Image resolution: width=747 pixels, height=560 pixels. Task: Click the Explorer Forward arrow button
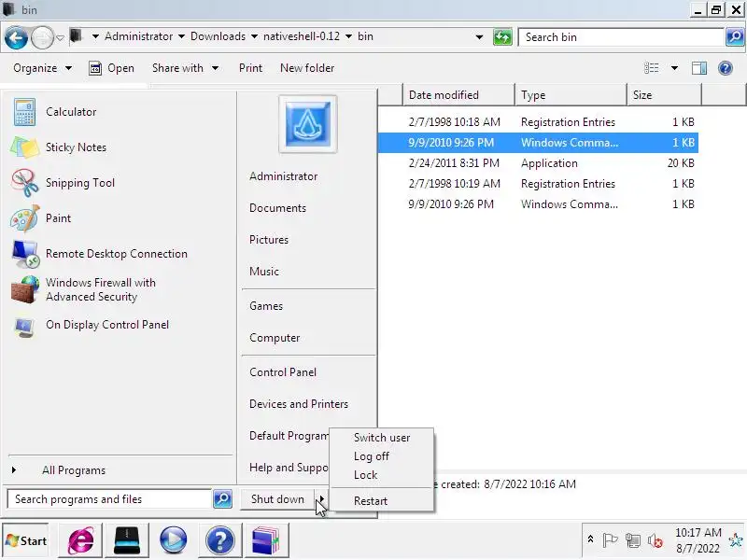42,37
